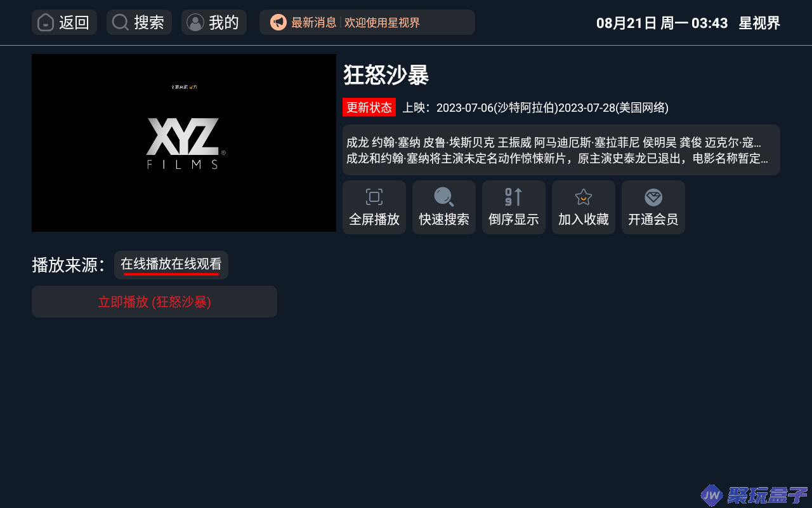
Task: Click the megaphone icon beside 最新消息
Action: pos(278,22)
